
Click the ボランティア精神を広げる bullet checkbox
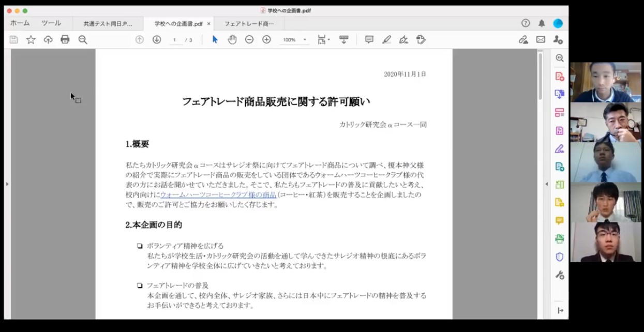(140, 246)
